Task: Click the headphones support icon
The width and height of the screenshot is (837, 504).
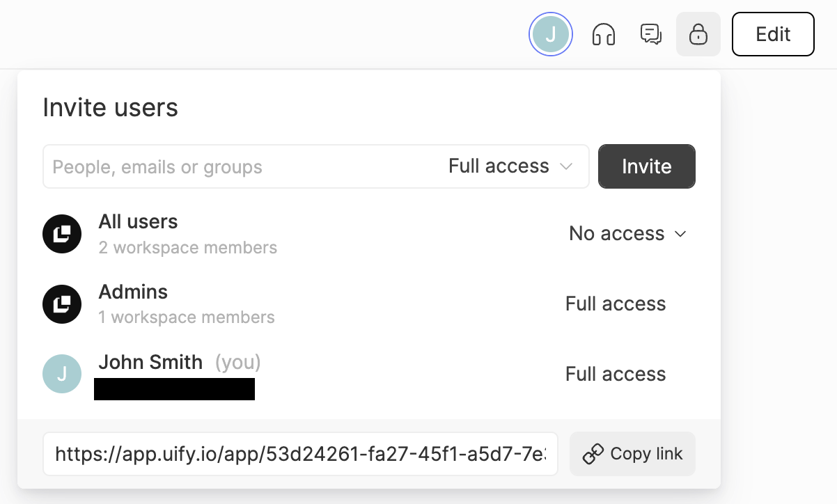Action: coord(604,34)
